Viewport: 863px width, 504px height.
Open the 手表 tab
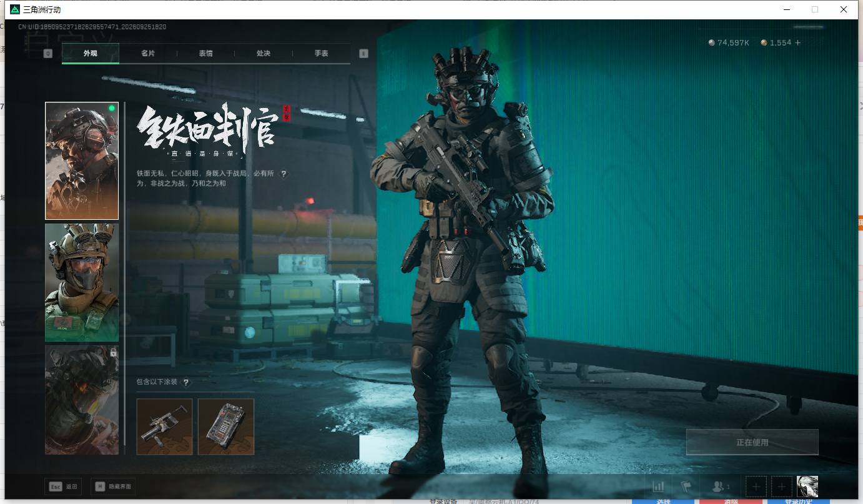click(x=321, y=54)
